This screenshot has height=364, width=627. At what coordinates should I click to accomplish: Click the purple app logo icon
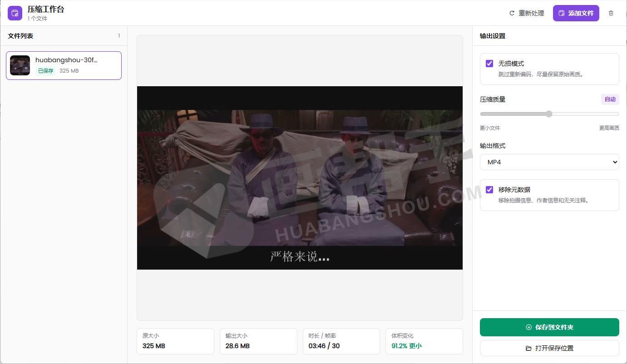[15, 13]
